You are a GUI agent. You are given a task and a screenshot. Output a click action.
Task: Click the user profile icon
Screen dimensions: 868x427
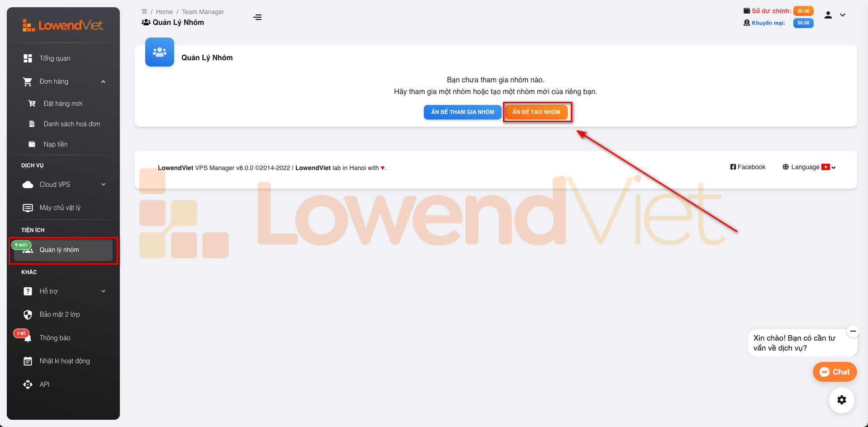828,15
